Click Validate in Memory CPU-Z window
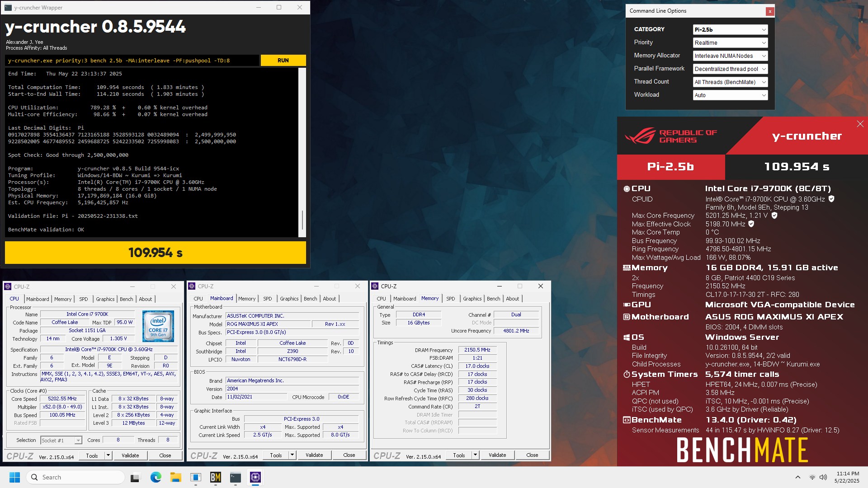Image resolution: width=868 pixels, height=488 pixels. pyautogui.click(x=497, y=455)
